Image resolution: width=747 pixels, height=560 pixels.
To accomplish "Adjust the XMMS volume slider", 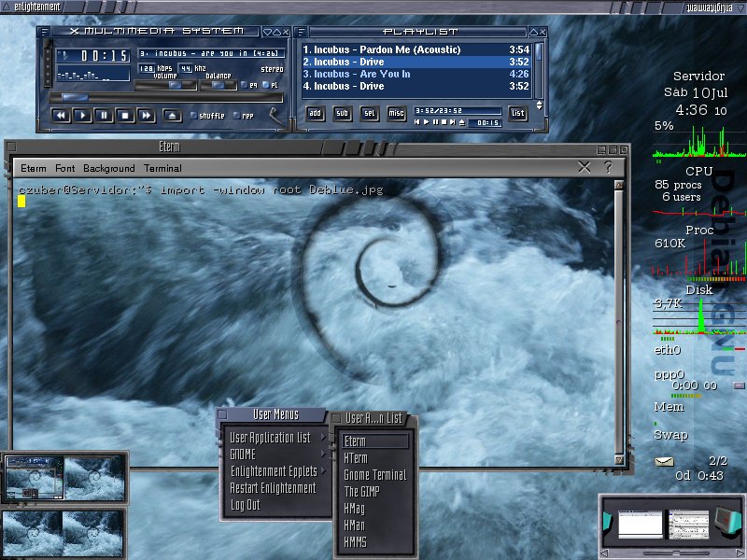I will click(165, 85).
